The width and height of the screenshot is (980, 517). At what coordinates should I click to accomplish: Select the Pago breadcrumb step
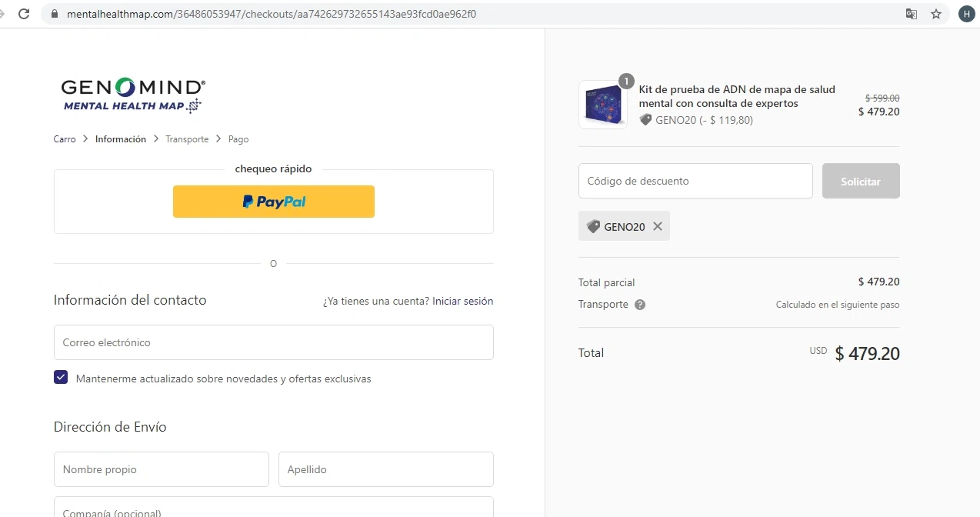click(238, 139)
